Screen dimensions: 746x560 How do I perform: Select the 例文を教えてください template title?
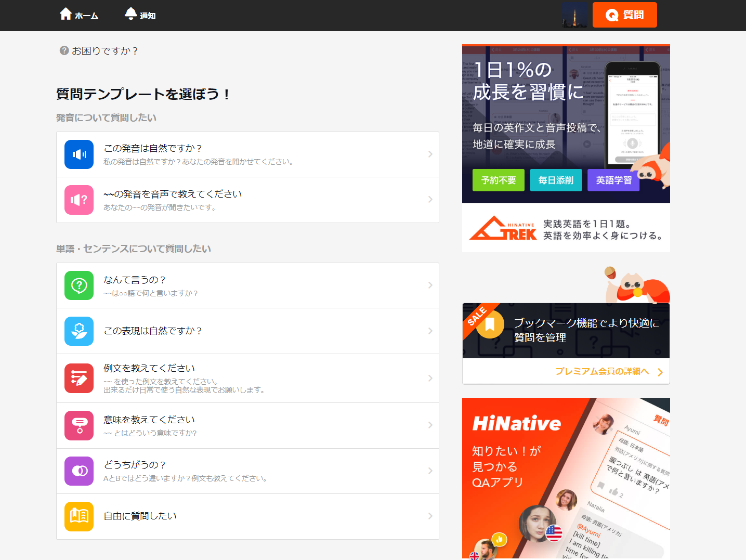pyautogui.click(x=149, y=368)
